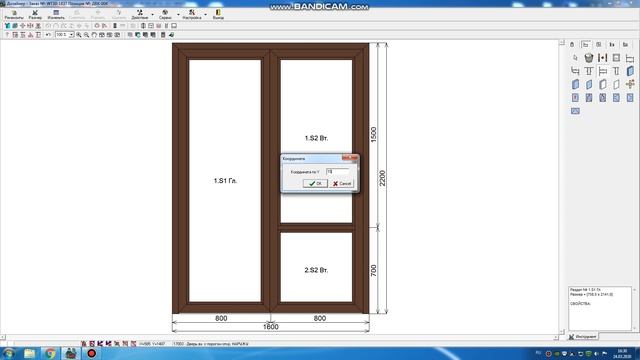Viewport: 640px width, 360px height.
Task: Confirm the coordinate dialog with OK
Action: coord(315,184)
